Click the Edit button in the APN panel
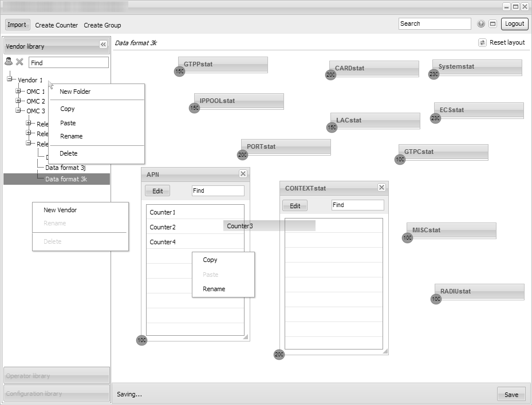 click(x=157, y=191)
